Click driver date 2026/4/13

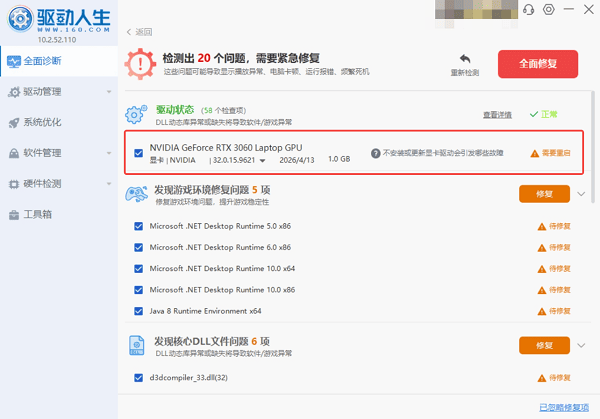297,160
